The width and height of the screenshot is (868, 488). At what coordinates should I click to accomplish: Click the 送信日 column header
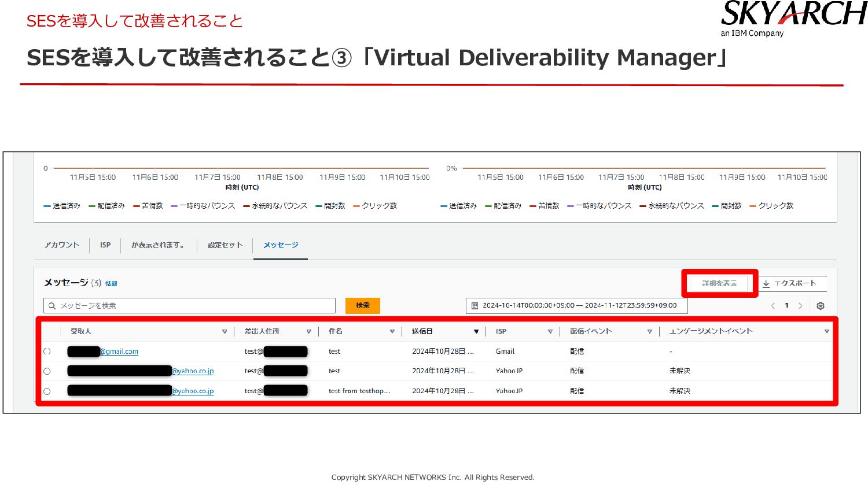(x=422, y=331)
